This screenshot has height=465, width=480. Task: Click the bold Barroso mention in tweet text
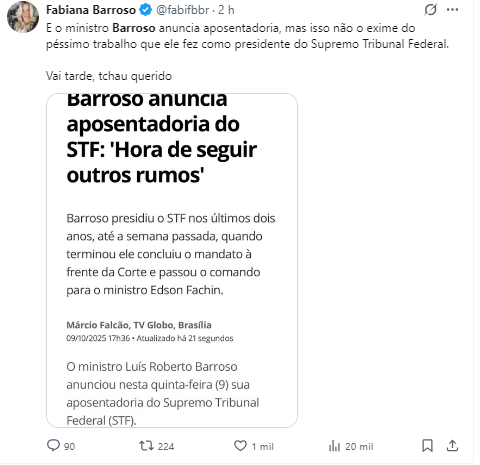[x=134, y=28]
